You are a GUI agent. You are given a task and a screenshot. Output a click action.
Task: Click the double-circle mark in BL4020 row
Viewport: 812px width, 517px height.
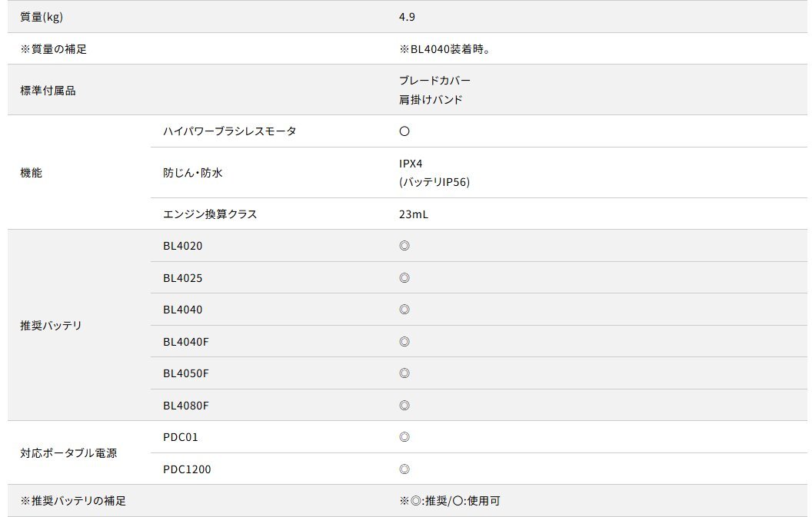point(404,246)
